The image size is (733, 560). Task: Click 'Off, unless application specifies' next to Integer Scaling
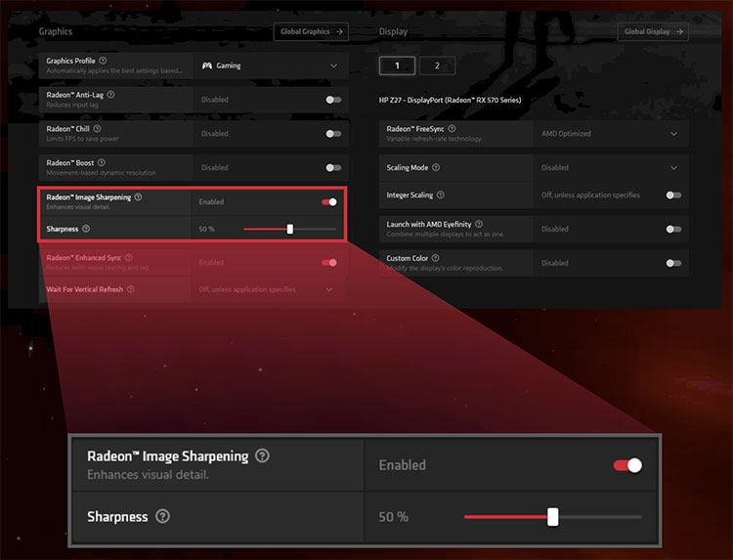point(590,194)
